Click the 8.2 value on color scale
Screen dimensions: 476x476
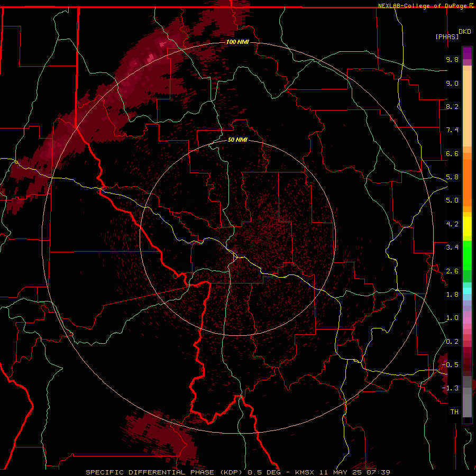[x=452, y=106]
